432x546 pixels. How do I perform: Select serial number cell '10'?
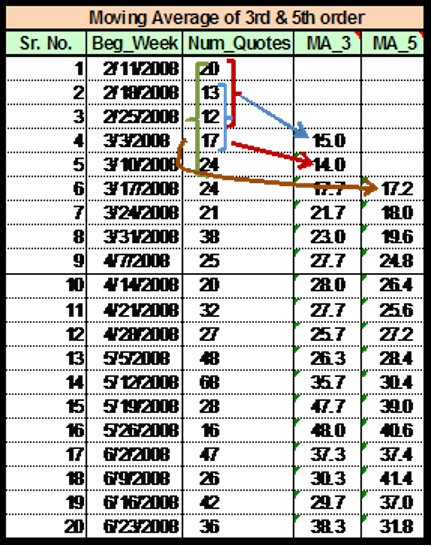(x=46, y=285)
